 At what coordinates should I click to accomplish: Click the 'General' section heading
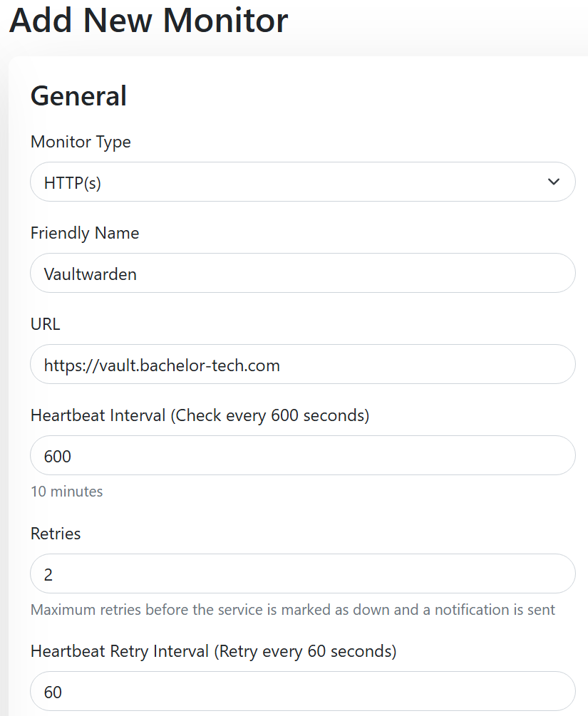click(78, 95)
